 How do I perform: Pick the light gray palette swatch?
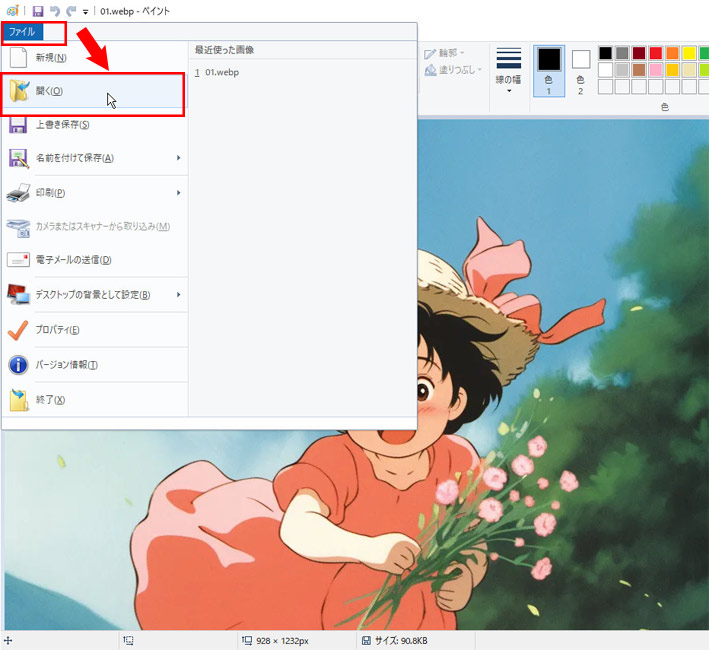[622, 70]
